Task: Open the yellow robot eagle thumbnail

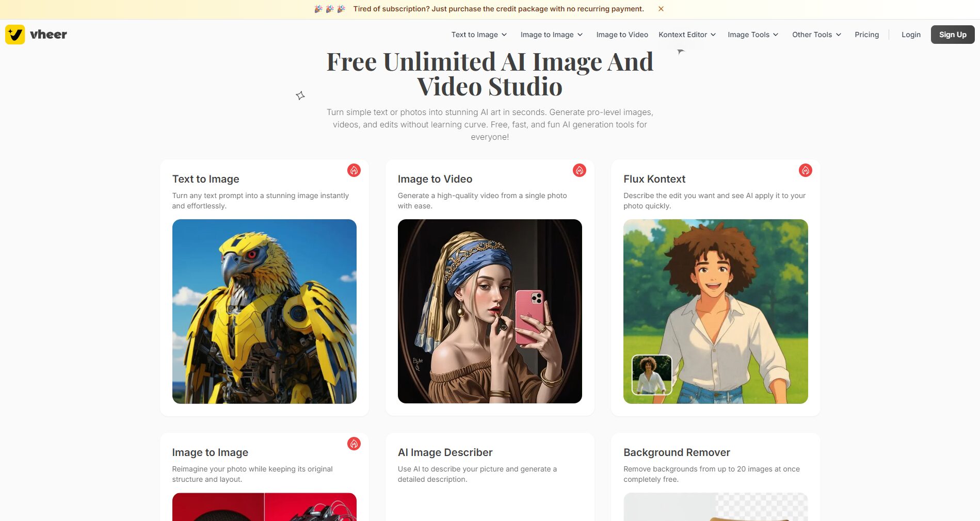Action: click(x=264, y=311)
